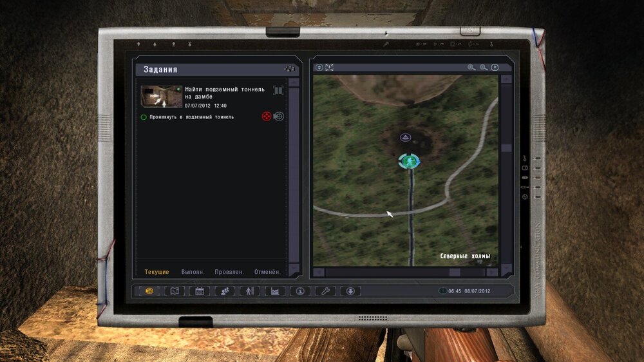The width and height of the screenshot is (644, 362).
Task: Click map horizontal scrollbar right arrow
Action: tap(492, 272)
